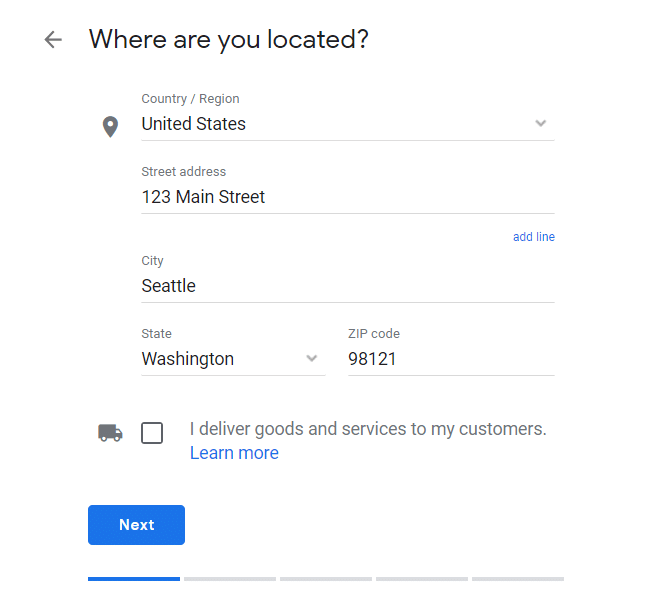Click into the City field containing Seattle
The image size is (654, 615).
pos(347,286)
